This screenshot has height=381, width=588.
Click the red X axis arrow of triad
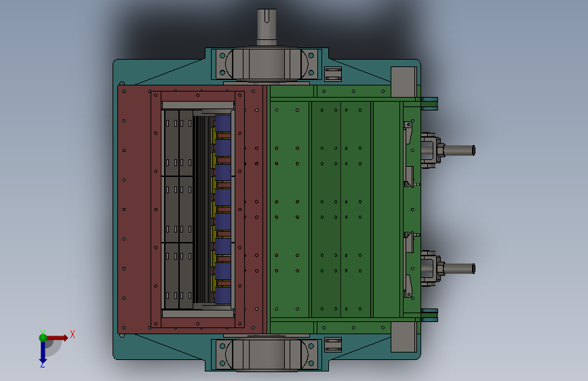tap(58, 338)
